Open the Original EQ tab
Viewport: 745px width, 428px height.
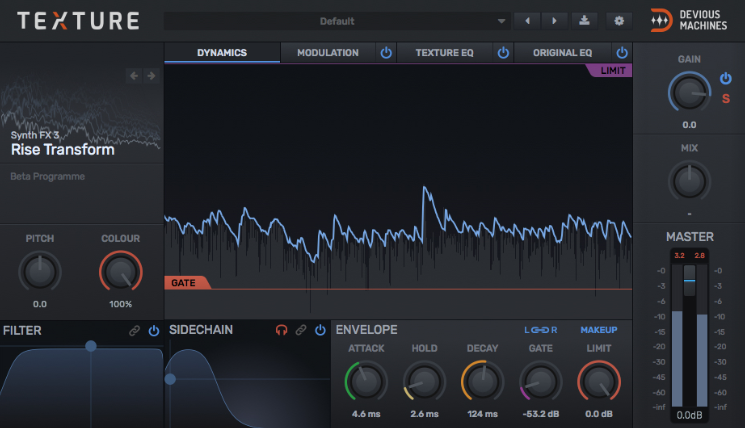coord(562,53)
